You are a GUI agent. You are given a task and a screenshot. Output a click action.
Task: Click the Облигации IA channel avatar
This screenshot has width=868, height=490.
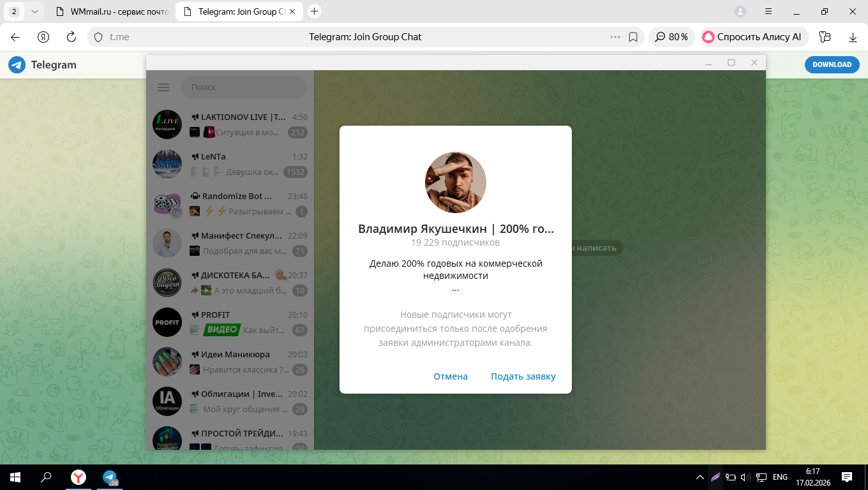click(x=167, y=401)
